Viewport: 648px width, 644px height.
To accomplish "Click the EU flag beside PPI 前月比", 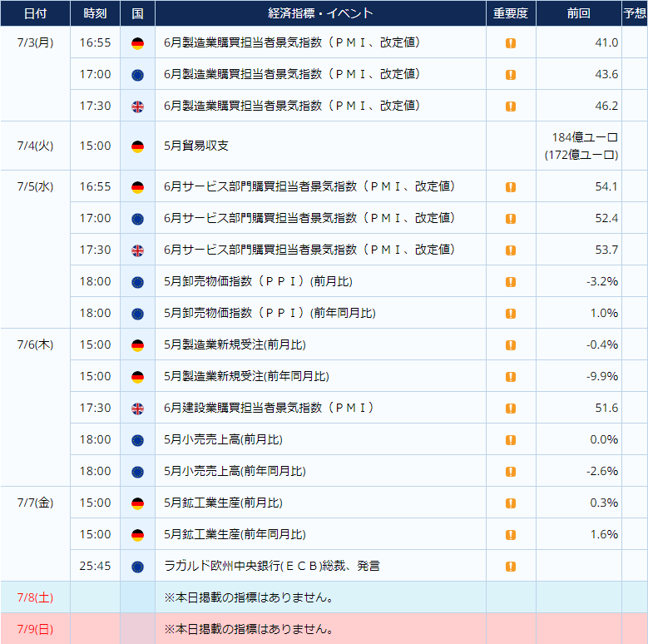I will (x=137, y=282).
